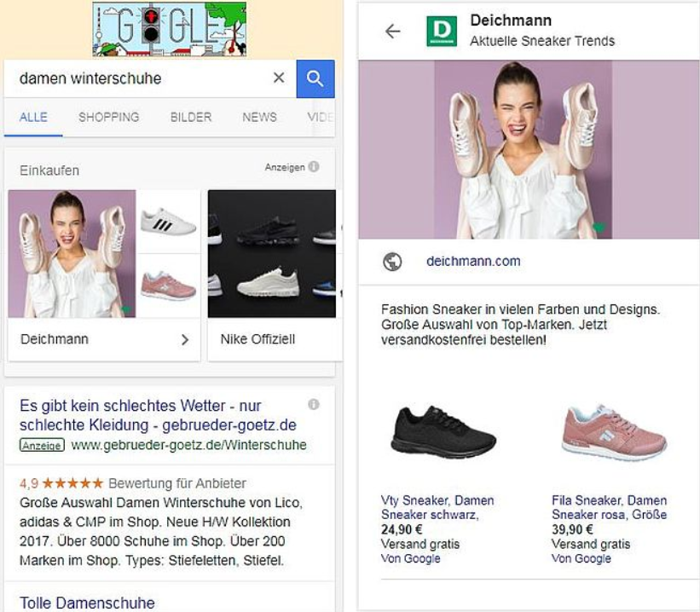Open 'Vty Sneaker, Damen Sneaker schwarz' link
The height and width of the screenshot is (612, 700).
pos(437,507)
